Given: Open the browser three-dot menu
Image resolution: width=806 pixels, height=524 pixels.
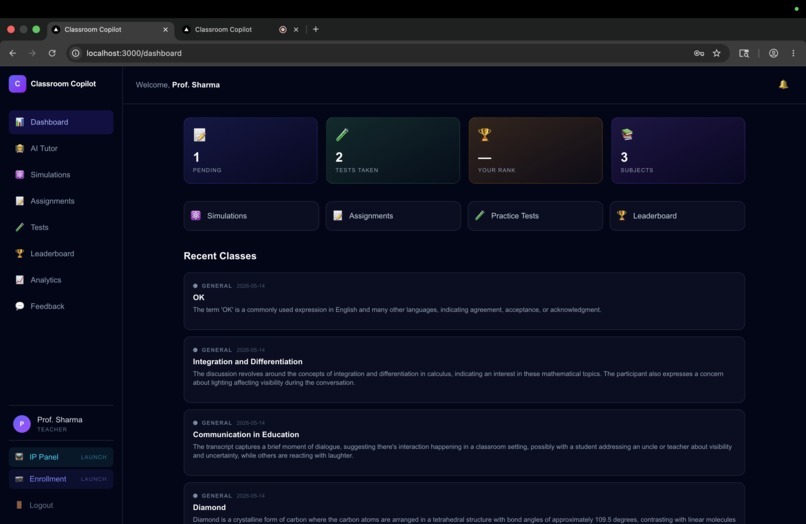Looking at the screenshot, I should click(793, 53).
